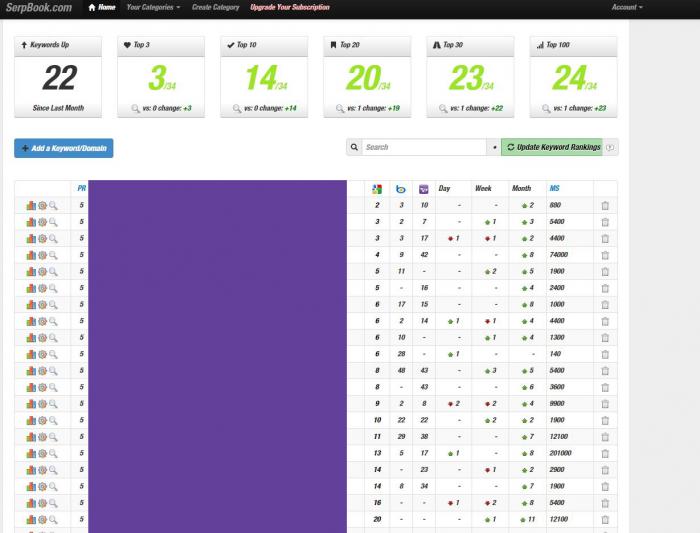
Task: Click the gear icon in the 9900 row
Action: (x=42, y=404)
